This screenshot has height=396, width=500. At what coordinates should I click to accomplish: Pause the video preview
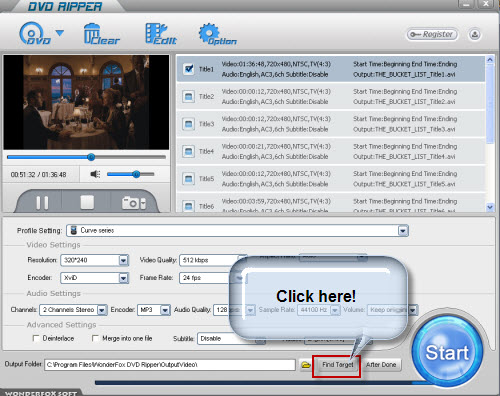click(x=42, y=202)
